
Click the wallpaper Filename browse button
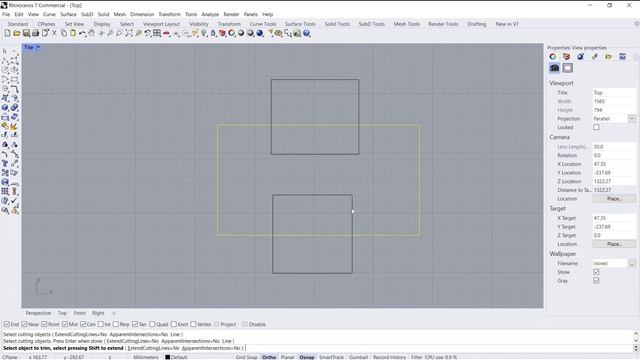click(632, 263)
